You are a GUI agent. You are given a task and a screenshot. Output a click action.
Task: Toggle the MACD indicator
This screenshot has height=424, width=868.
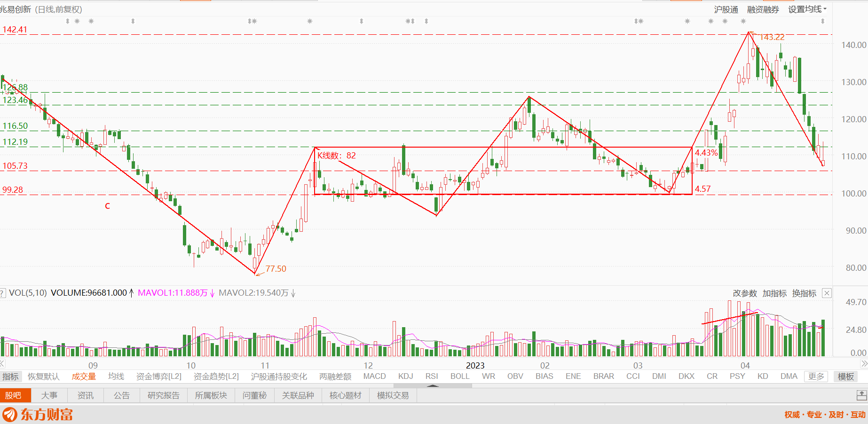[374, 377]
